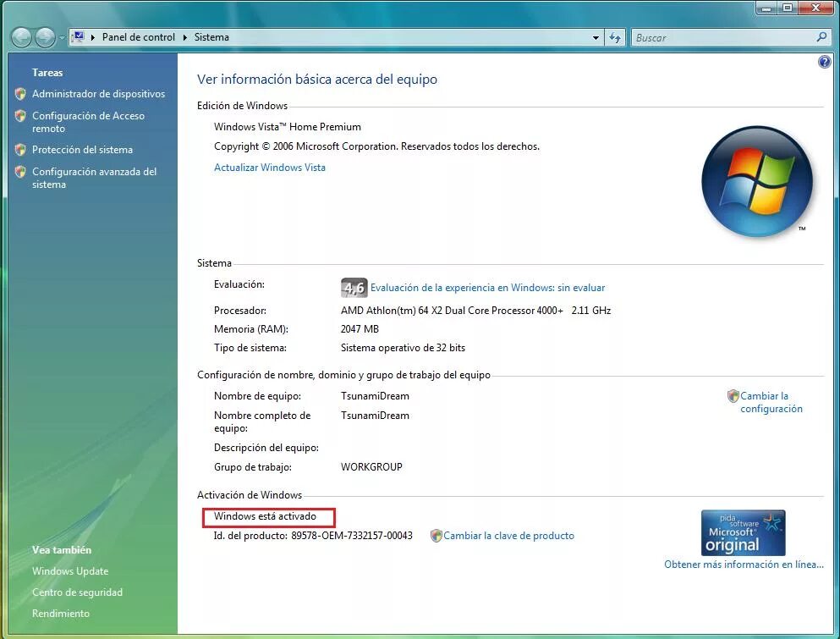Click shield icon beside Cambiar la clave de producto
This screenshot has height=639, width=840.
click(436, 536)
